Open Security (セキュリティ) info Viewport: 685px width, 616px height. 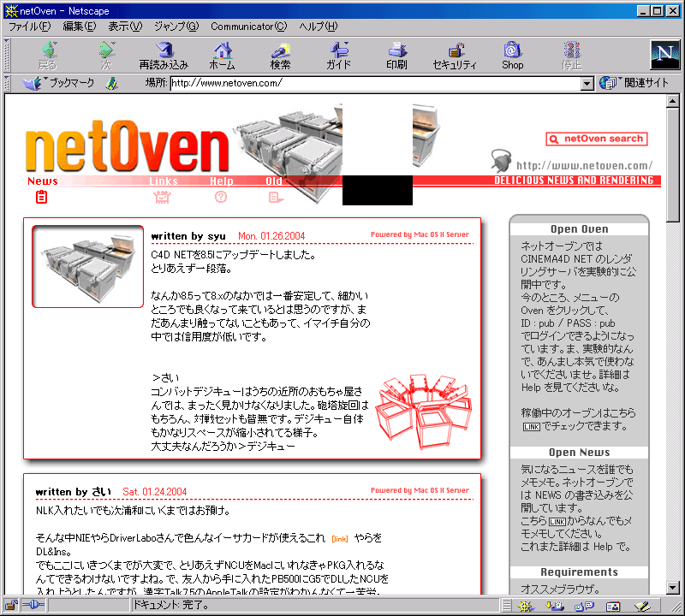(x=455, y=56)
